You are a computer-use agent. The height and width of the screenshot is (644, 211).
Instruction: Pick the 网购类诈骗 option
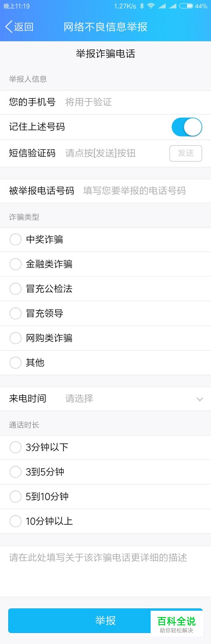16,338
